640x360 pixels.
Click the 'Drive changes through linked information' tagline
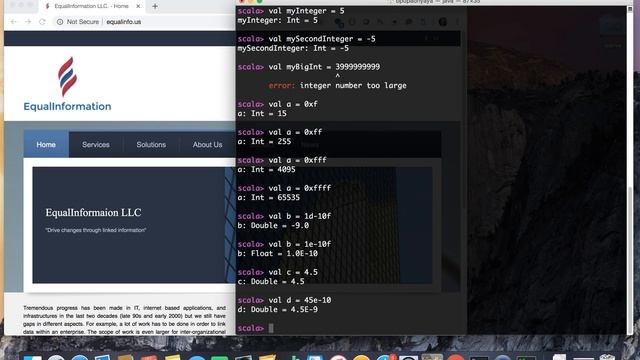(x=96, y=230)
